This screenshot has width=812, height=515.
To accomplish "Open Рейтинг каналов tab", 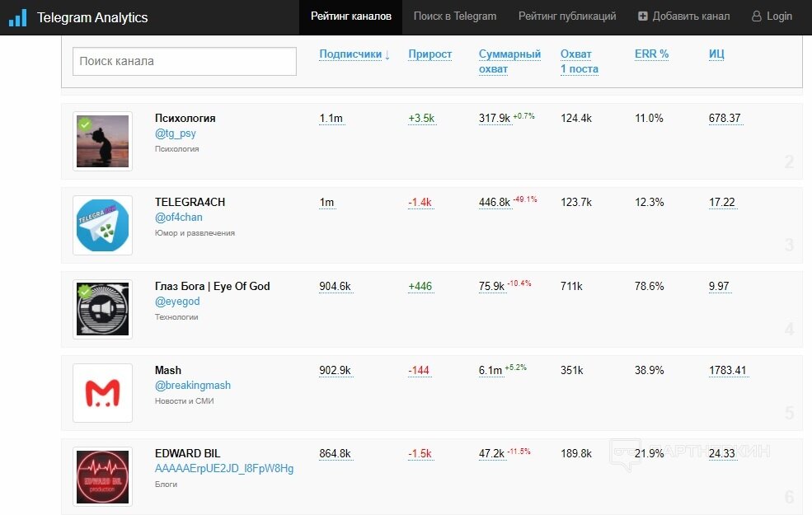I will [x=350, y=17].
